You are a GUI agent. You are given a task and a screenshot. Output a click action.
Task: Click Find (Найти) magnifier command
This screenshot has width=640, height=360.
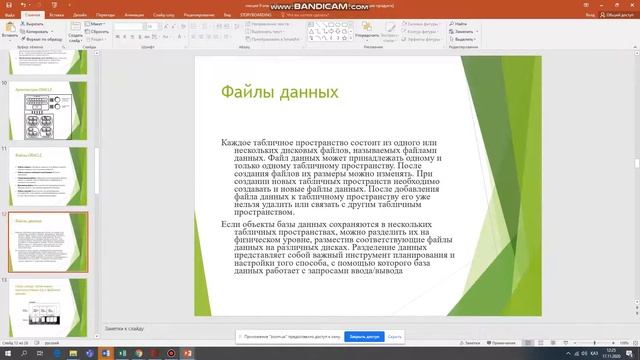(x=458, y=24)
